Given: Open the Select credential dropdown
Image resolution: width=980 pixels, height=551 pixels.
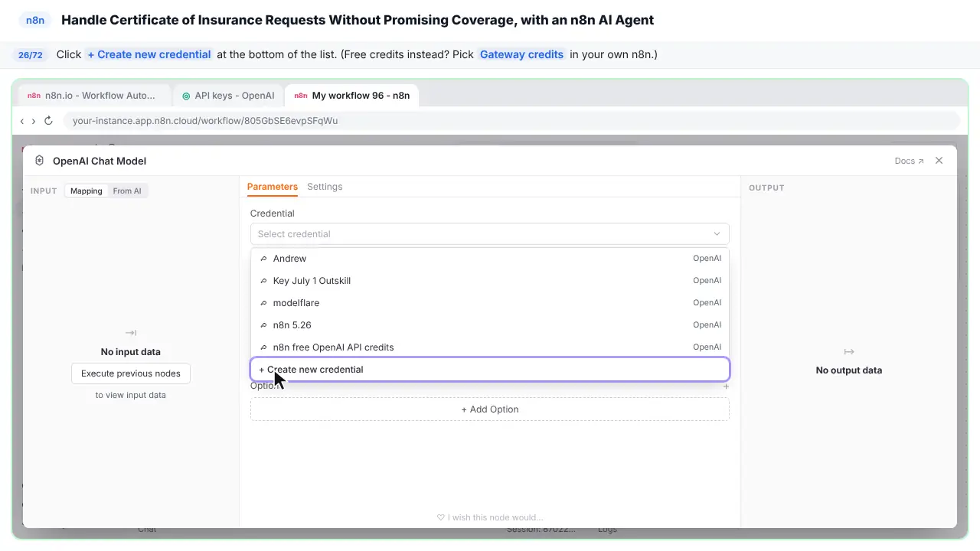Looking at the screenshot, I should point(490,234).
